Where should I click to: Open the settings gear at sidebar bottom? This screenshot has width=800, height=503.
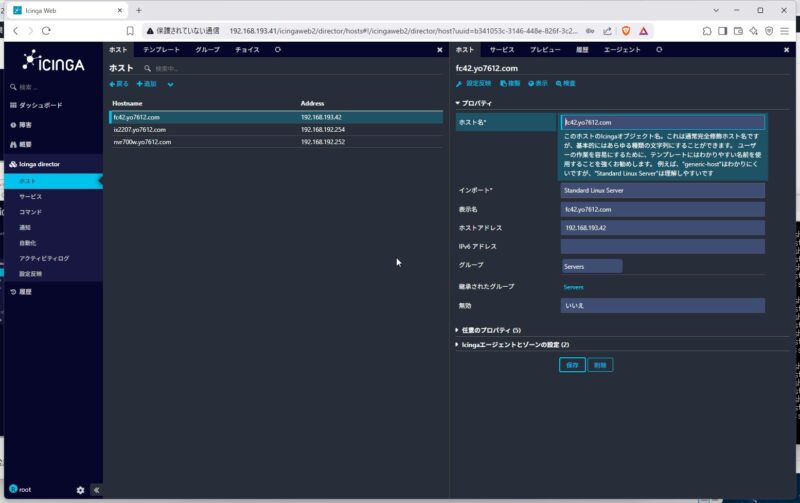pyautogui.click(x=81, y=490)
